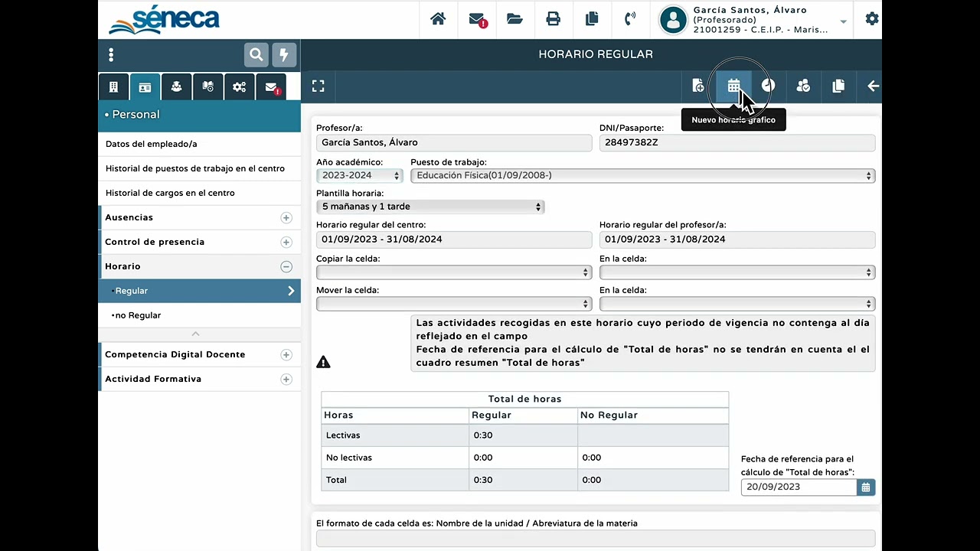Screen dimensions: 980x551
Task: Open the Año académico dropdown
Action: pyautogui.click(x=359, y=175)
